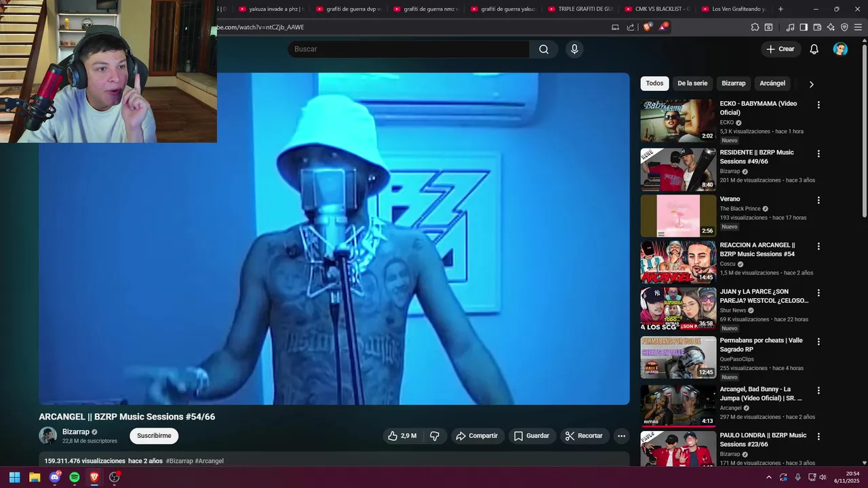Open File Explorer from taskbar
868x488 pixels.
[35, 477]
